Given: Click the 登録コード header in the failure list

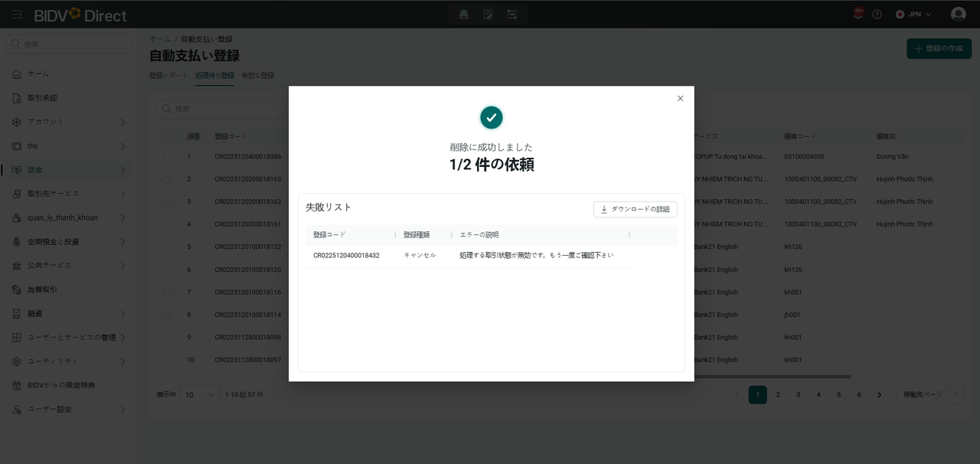Looking at the screenshot, I should tap(329, 234).
